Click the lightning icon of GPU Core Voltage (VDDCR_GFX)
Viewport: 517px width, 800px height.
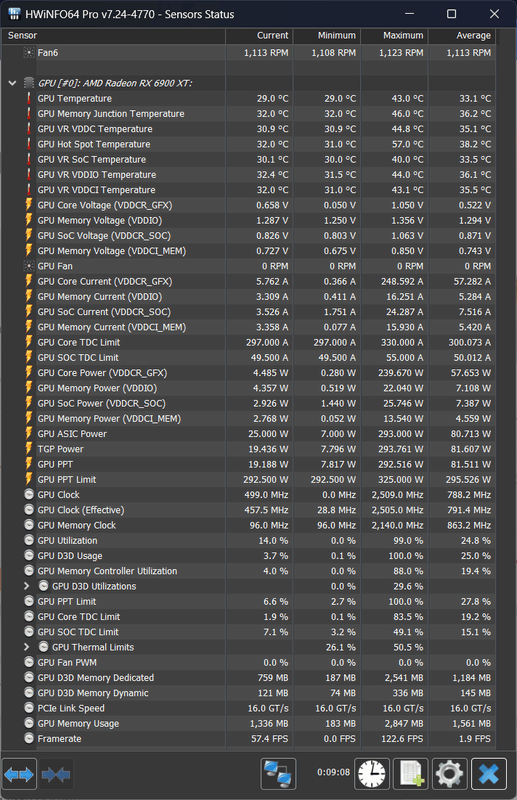(29, 205)
